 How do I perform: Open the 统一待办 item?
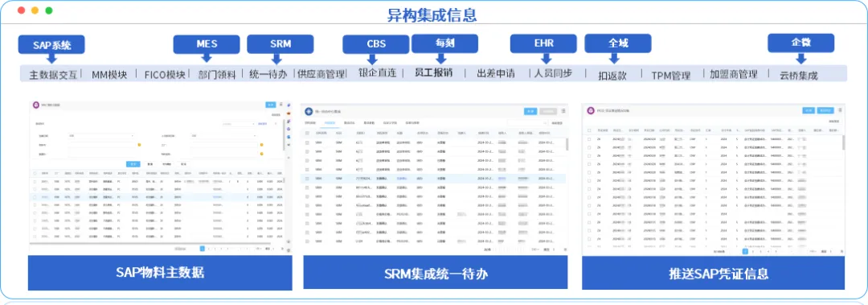[x=268, y=74]
